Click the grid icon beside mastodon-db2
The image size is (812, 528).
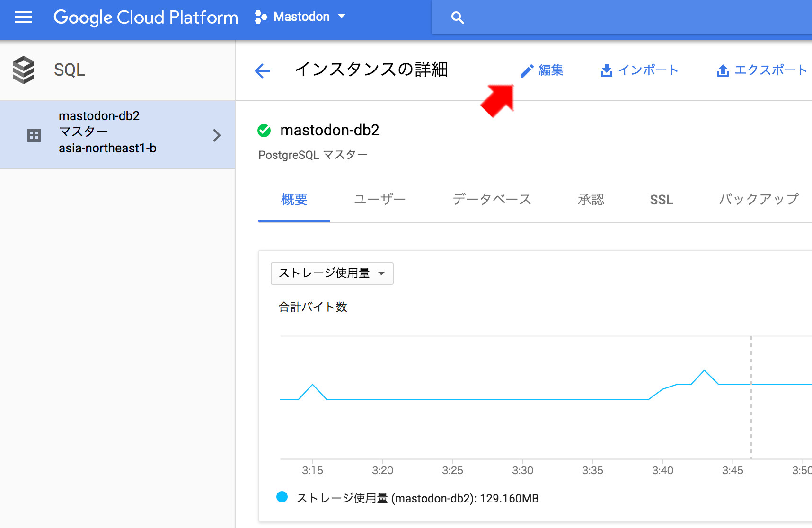(x=34, y=135)
